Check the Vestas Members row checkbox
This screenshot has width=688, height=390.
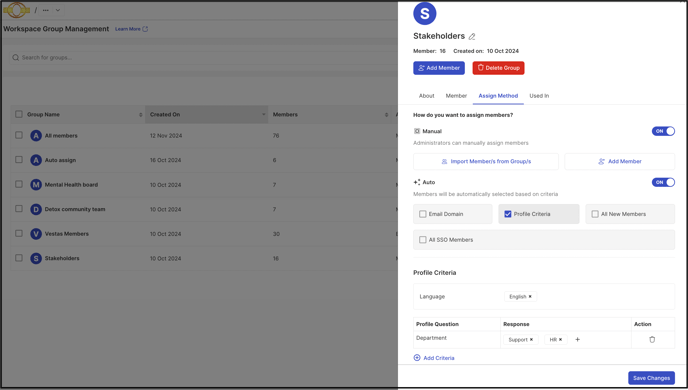click(19, 233)
